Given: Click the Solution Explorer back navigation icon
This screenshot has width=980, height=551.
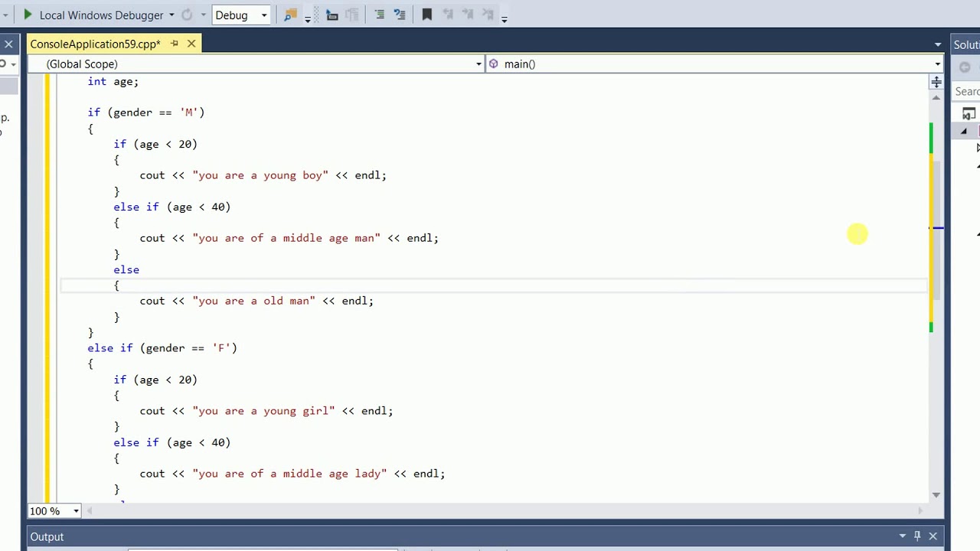Looking at the screenshot, I should pyautogui.click(x=965, y=67).
